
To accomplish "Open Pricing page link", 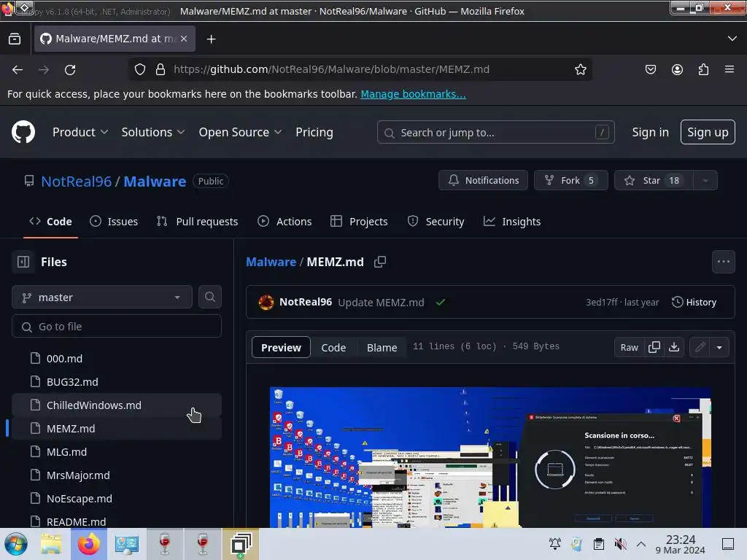I will [314, 133].
